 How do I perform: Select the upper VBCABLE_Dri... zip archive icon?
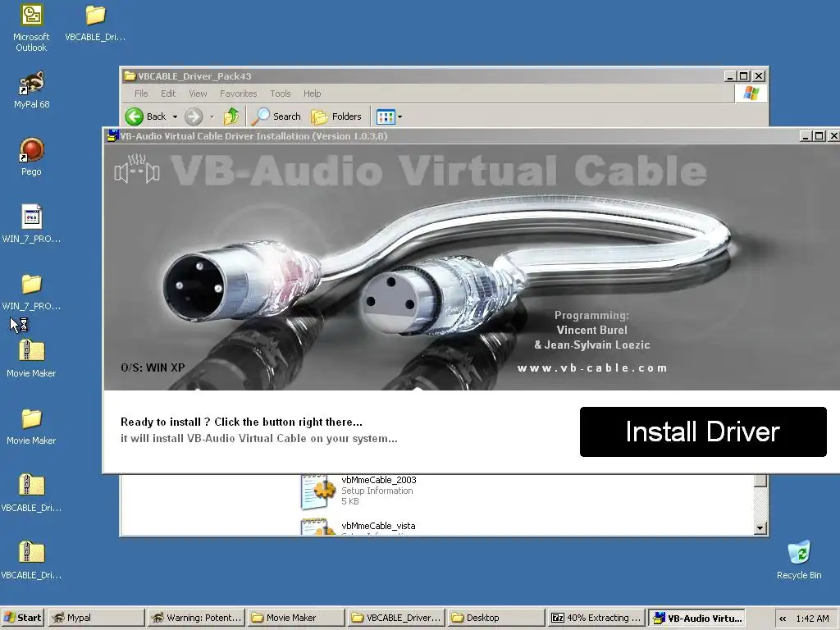point(32,493)
